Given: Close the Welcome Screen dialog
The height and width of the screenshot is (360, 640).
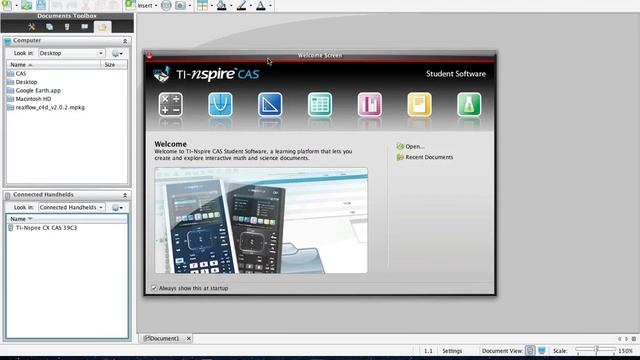Looking at the screenshot, I should (x=149, y=56).
